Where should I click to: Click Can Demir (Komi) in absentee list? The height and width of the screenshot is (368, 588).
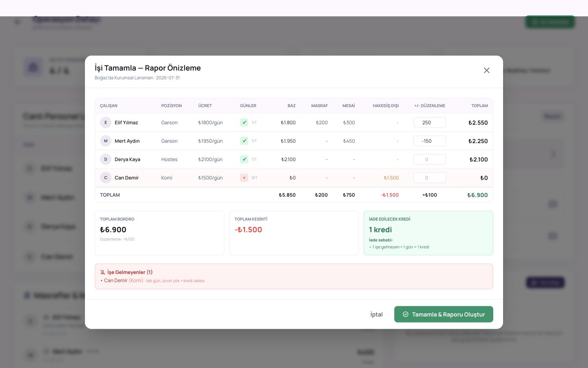(124, 280)
